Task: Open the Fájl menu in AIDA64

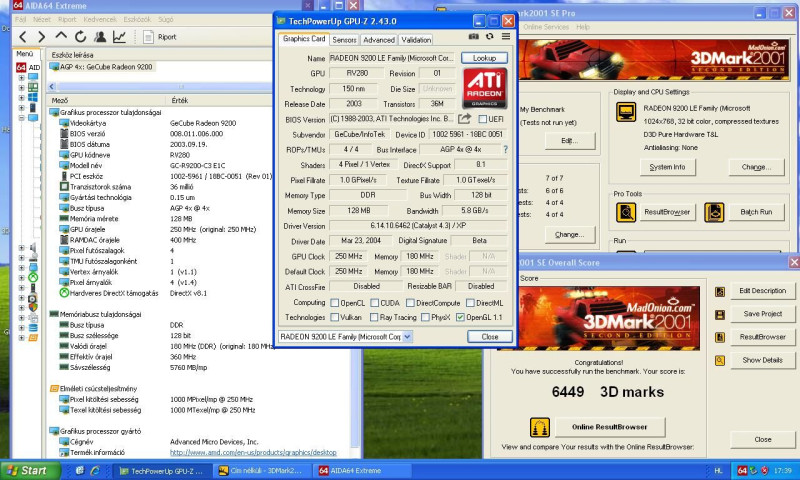Action: (x=21, y=19)
